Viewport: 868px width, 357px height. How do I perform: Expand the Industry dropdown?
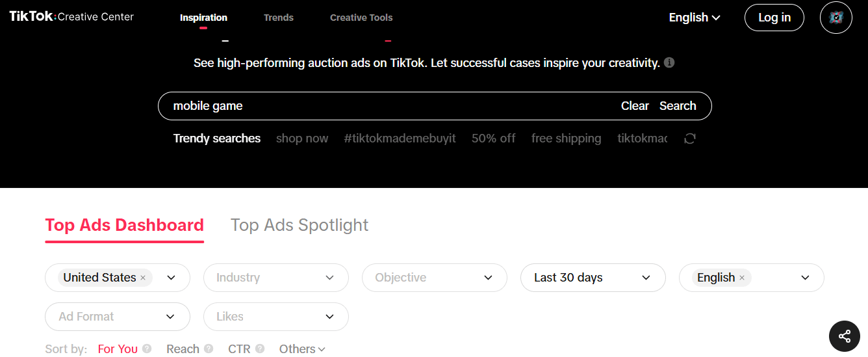click(x=275, y=278)
